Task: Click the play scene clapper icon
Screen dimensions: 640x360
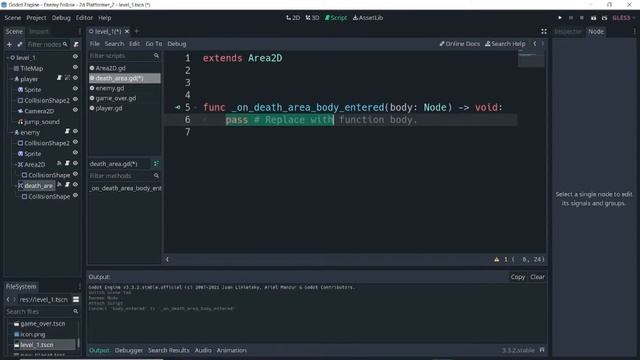Action: (x=593, y=18)
